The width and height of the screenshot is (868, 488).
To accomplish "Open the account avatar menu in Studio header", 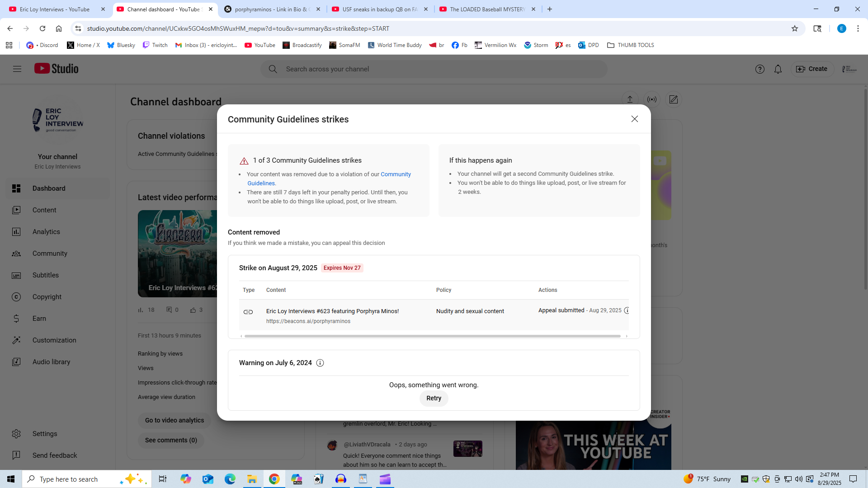I will click(849, 69).
